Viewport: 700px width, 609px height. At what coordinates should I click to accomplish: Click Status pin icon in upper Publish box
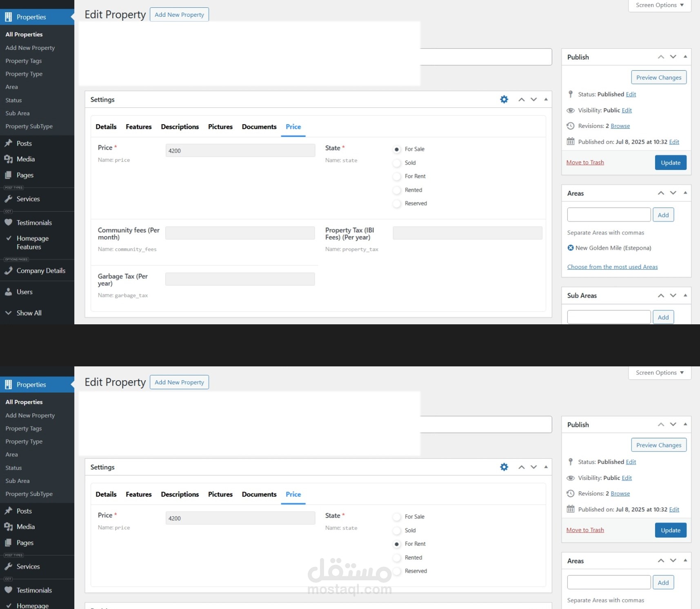tap(571, 94)
